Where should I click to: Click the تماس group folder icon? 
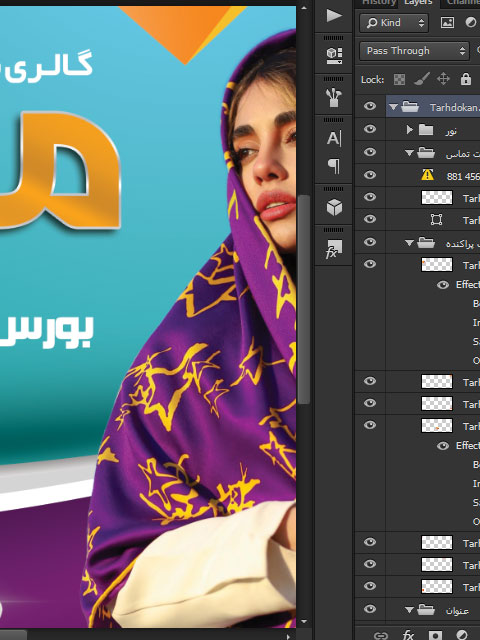(x=426, y=153)
